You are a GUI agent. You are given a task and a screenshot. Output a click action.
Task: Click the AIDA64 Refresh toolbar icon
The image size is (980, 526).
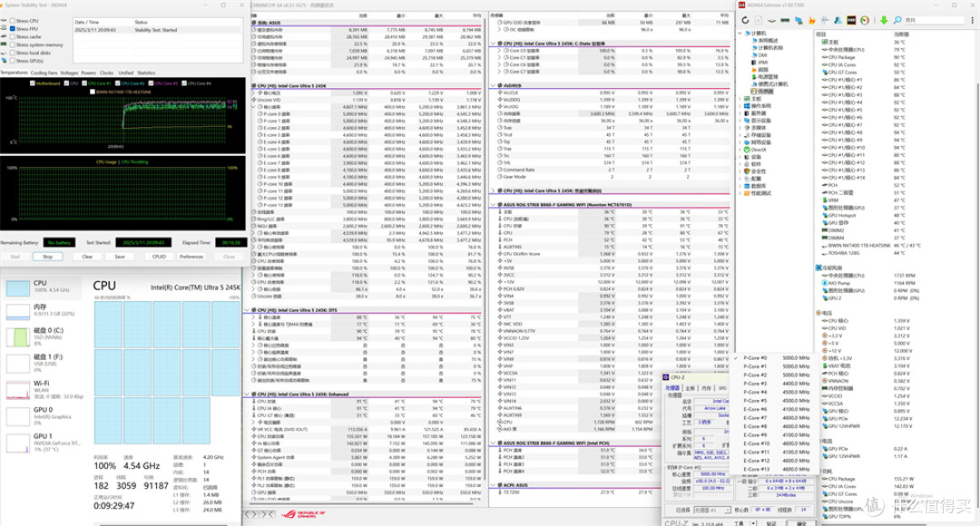point(745,20)
